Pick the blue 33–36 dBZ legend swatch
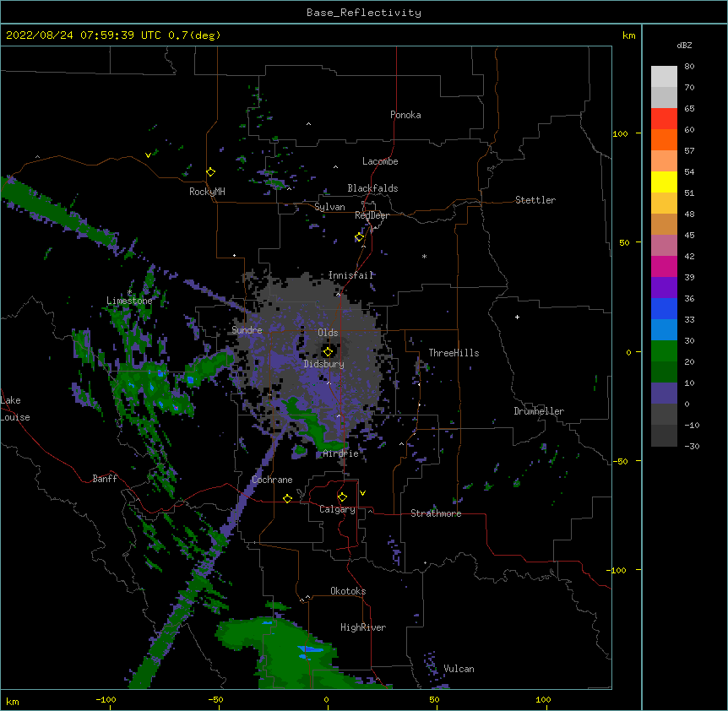 [x=664, y=308]
